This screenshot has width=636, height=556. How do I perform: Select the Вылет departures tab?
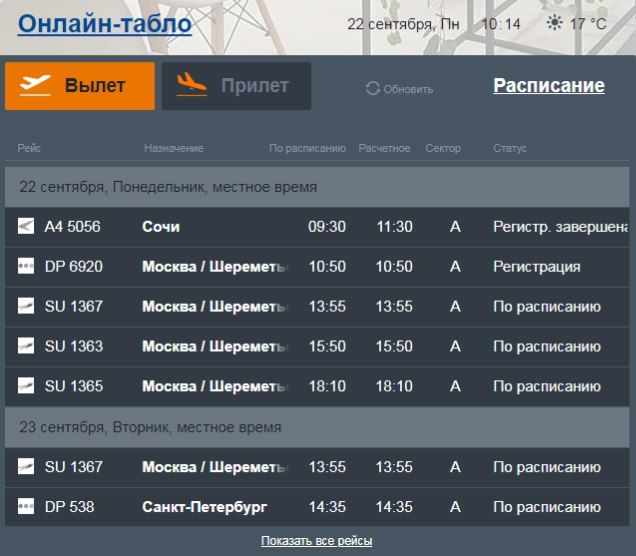point(80,86)
